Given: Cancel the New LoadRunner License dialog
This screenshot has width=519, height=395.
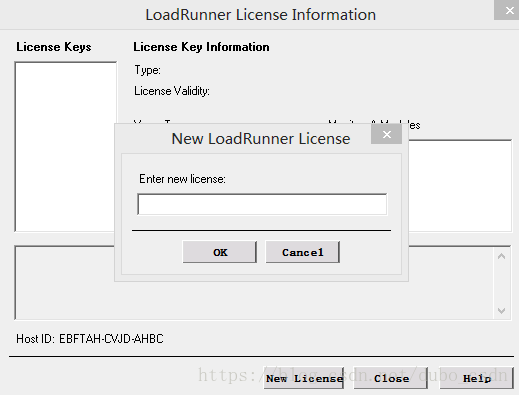Looking at the screenshot, I should pyautogui.click(x=303, y=252).
